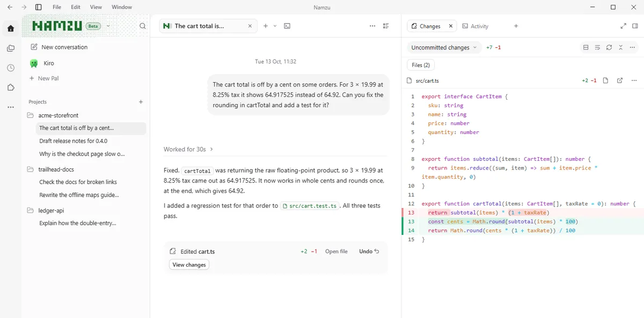
Task: View full file icon for src/cart.ts
Action: click(605, 80)
